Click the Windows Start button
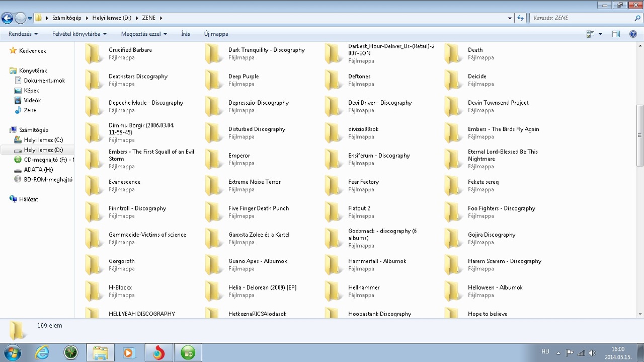Screen dimensions: 644x362 pyautogui.click(x=12, y=352)
